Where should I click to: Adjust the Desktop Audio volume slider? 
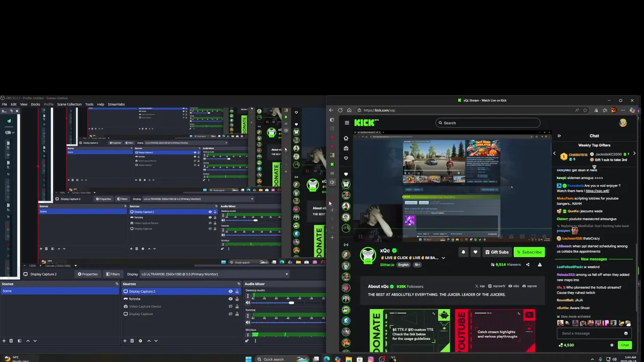pyautogui.click(x=290, y=303)
